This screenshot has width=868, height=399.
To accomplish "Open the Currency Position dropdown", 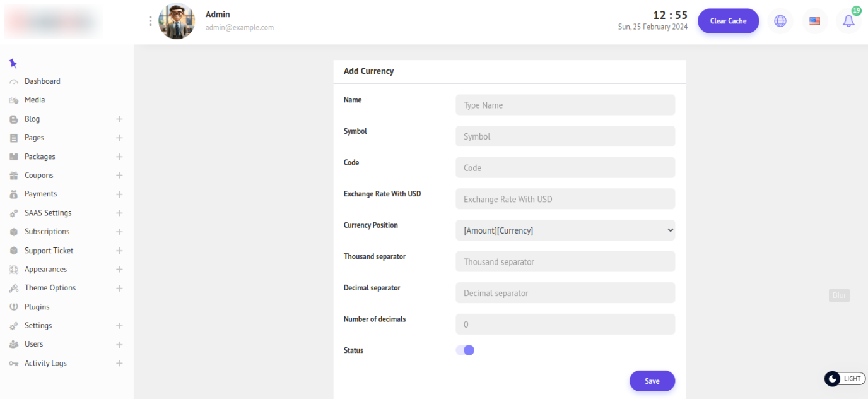I will [x=565, y=230].
